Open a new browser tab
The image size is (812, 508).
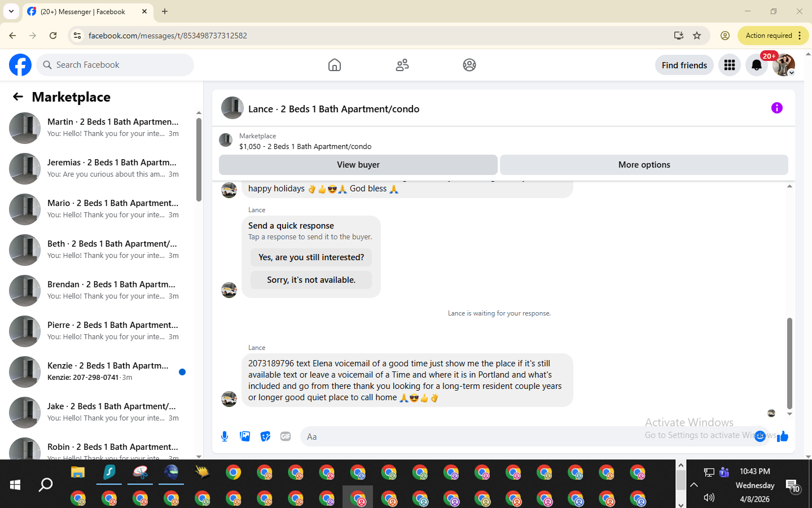point(165,11)
